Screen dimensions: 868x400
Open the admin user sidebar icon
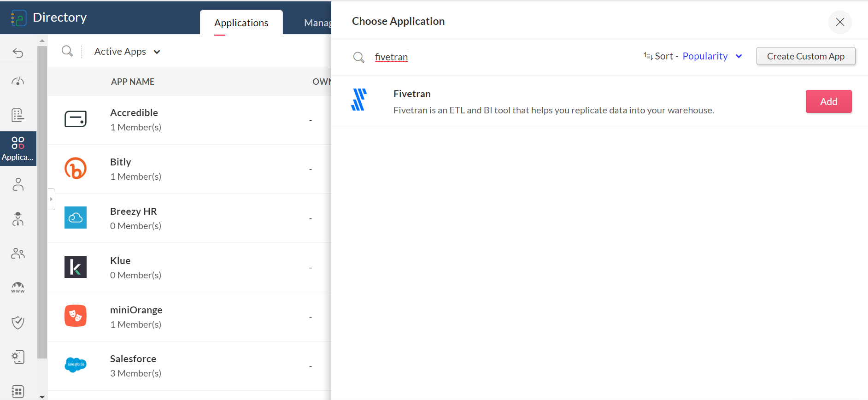pos(18,218)
